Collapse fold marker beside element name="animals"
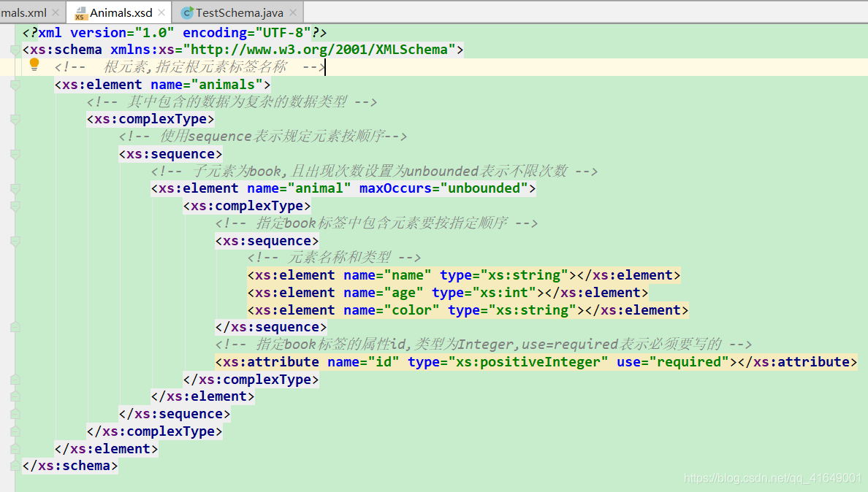Viewport: 868px width, 492px height. coord(15,85)
